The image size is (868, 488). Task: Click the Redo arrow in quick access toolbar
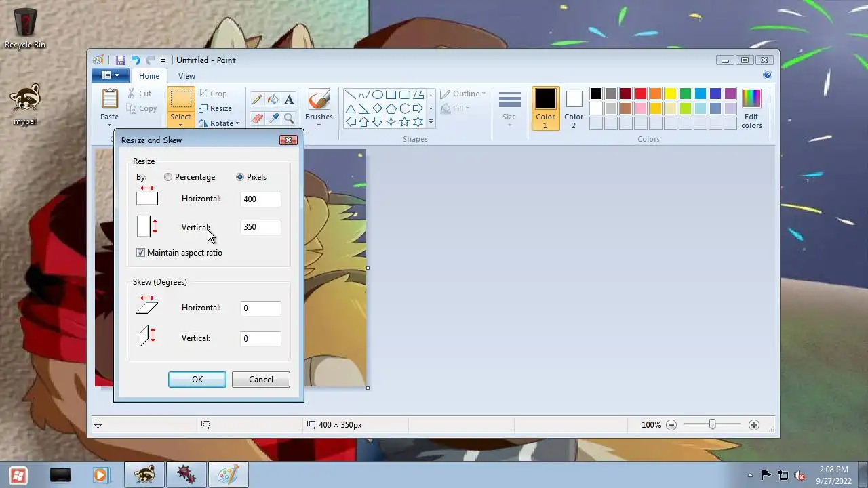pyautogui.click(x=150, y=60)
